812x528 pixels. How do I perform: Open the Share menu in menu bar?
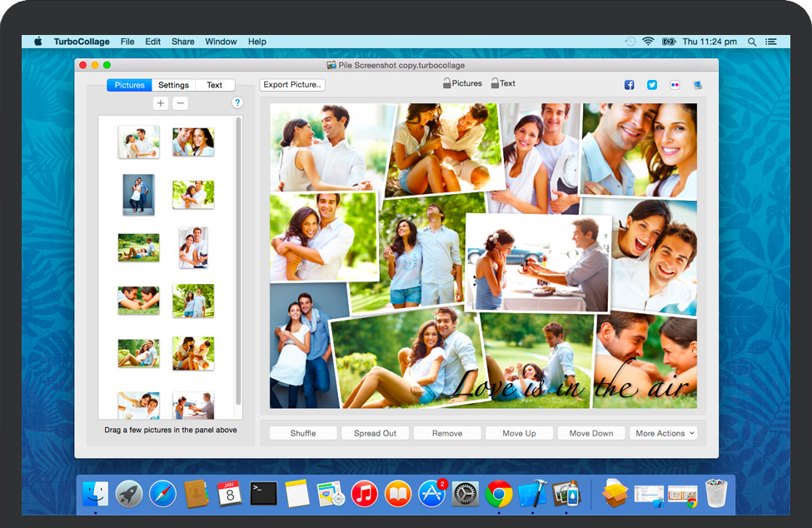pyautogui.click(x=182, y=42)
